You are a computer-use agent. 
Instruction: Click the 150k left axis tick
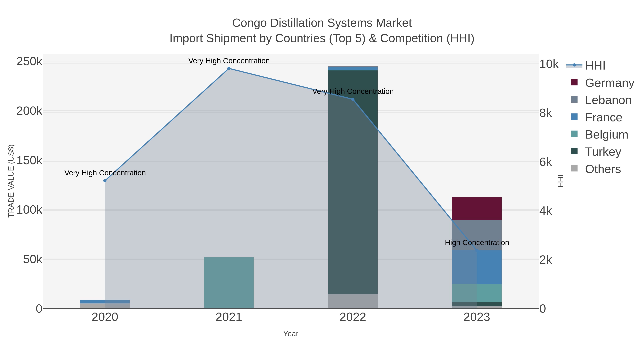point(29,160)
